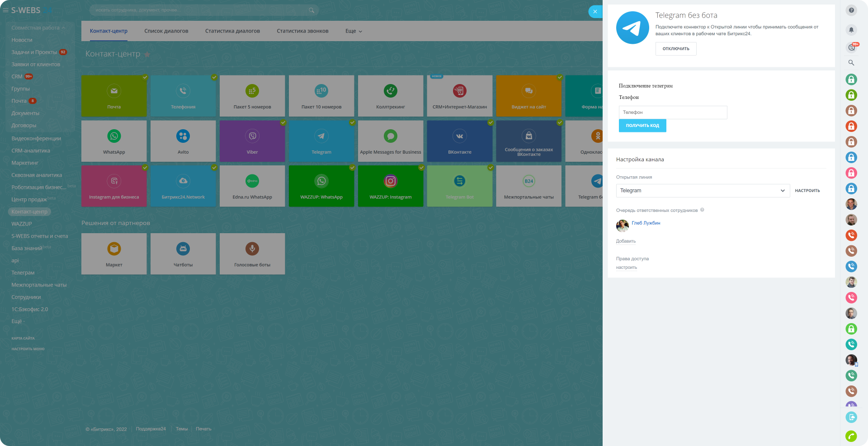Switch to Список диалогов tab
Screen dimensions: 868x446
click(x=166, y=31)
